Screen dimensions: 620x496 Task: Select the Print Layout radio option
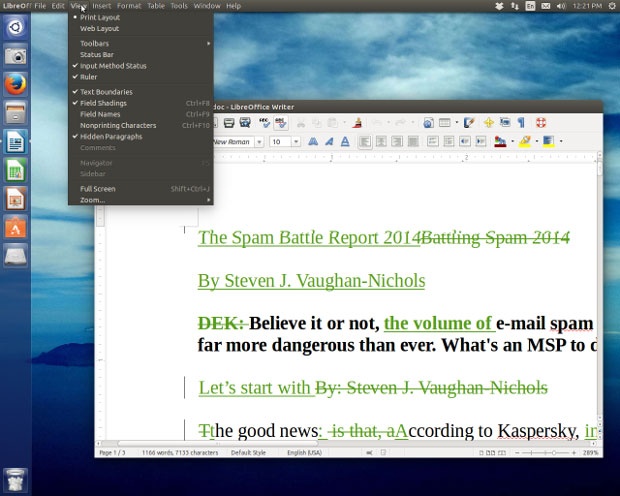pos(141,17)
